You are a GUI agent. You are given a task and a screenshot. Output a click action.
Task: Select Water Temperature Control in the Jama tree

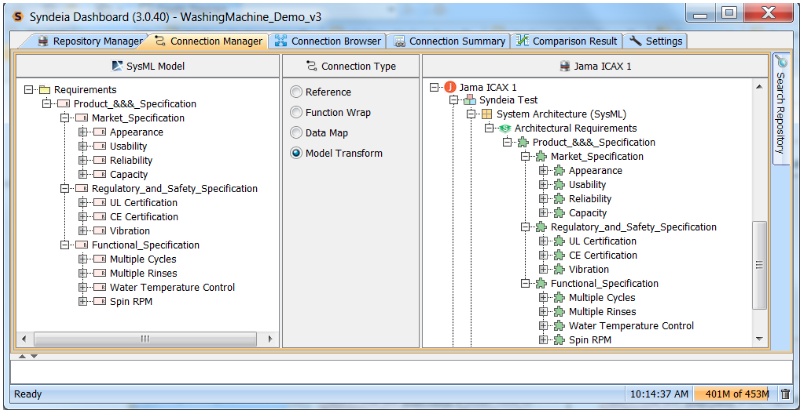click(630, 326)
